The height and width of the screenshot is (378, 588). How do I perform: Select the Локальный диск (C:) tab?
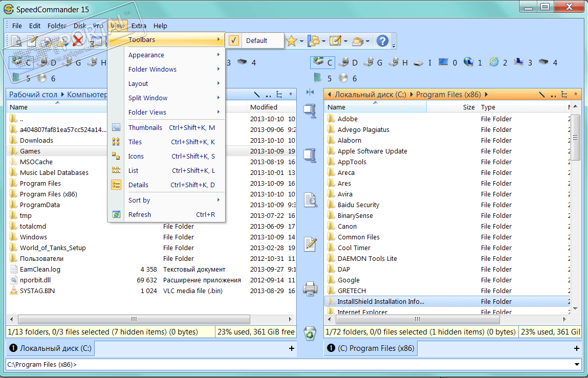[x=50, y=348]
